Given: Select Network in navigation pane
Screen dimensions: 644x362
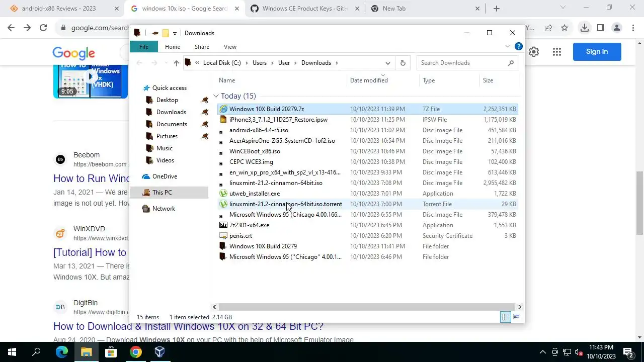Looking at the screenshot, I should 164,209.
